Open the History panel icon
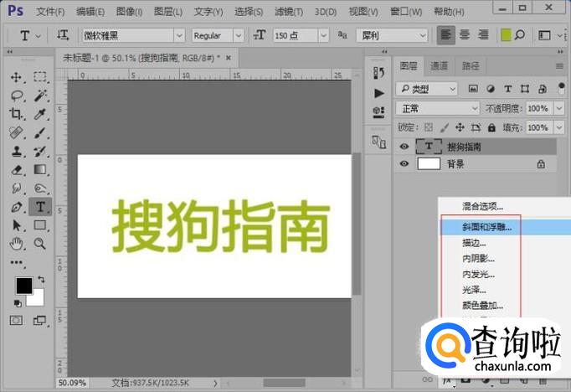Screen dimensions: 571x392 pos(378,73)
